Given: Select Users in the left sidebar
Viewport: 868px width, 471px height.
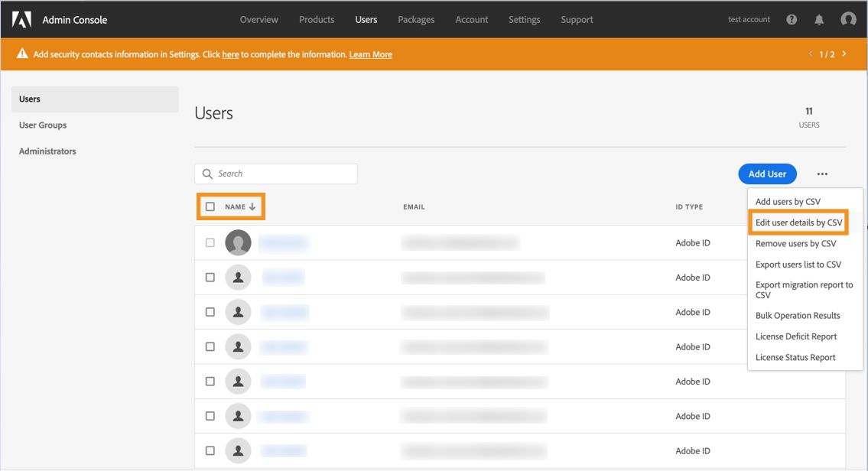Looking at the screenshot, I should 95,99.
